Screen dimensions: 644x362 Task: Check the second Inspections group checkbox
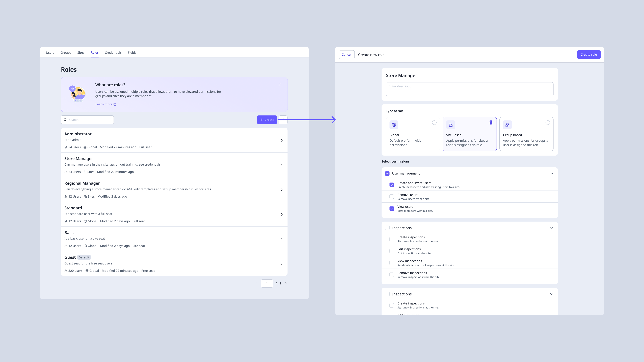[x=387, y=294]
